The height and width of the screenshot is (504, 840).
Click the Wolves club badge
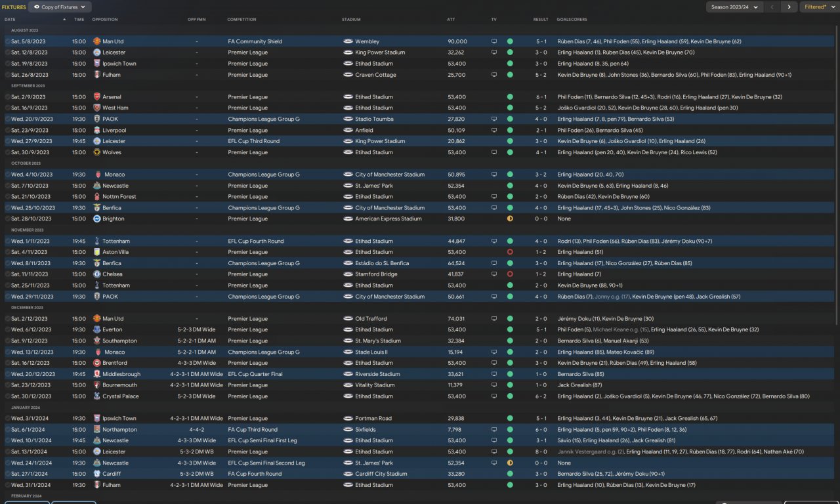click(97, 152)
